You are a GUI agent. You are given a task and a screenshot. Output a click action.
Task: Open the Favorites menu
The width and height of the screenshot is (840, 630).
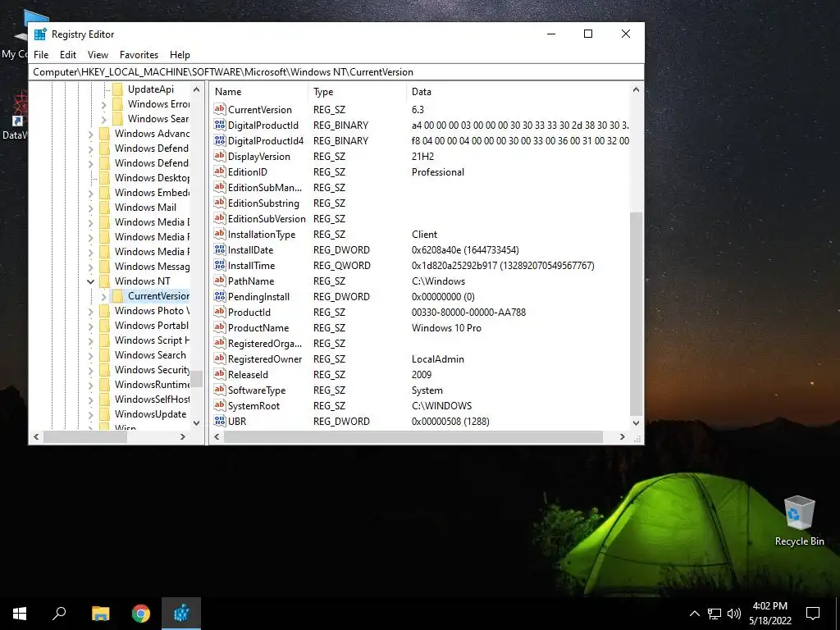[139, 55]
